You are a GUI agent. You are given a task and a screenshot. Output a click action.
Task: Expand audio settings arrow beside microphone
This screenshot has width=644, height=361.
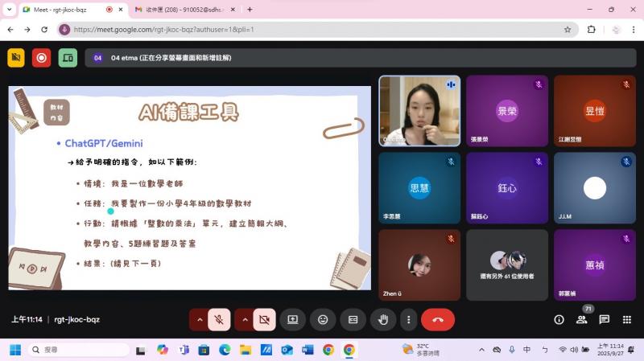pyautogui.click(x=199, y=319)
